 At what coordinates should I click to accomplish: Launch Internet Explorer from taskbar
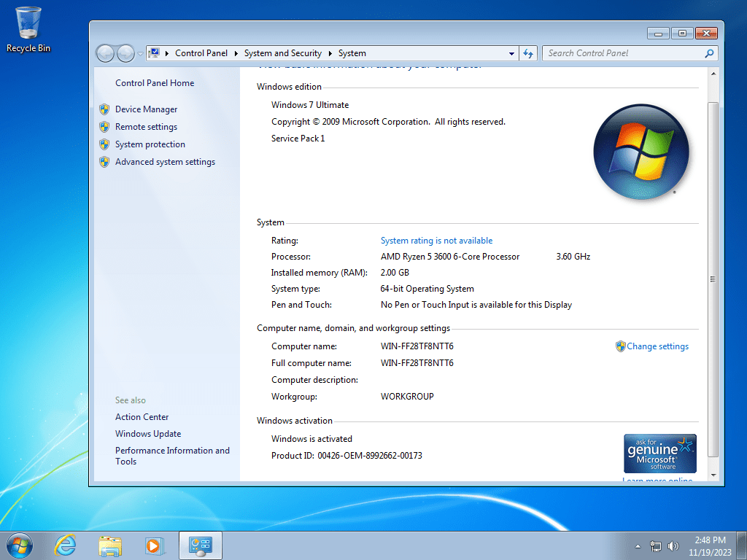tap(65, 545)
